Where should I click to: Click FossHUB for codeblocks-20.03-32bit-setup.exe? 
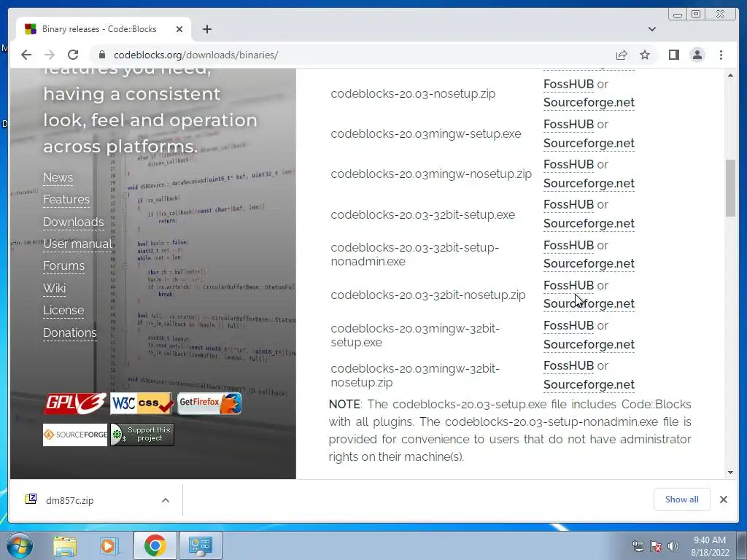coord(568,205)
